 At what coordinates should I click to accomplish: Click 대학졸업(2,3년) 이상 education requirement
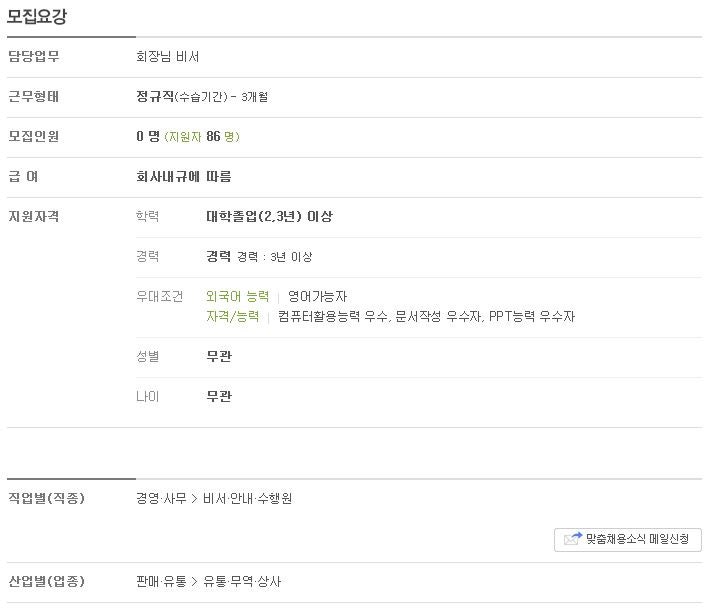269,216
